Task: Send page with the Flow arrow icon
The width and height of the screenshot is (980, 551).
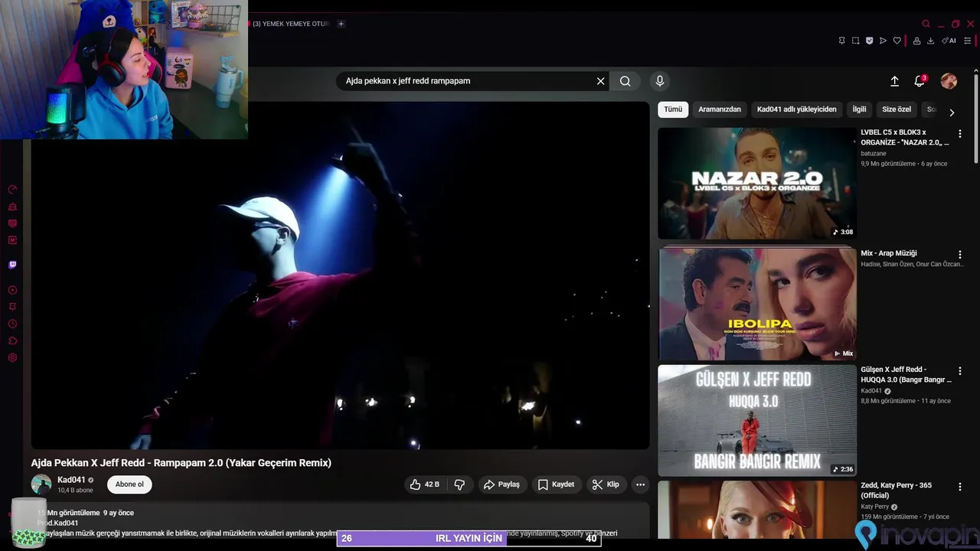Action: [x=883, y=41]
